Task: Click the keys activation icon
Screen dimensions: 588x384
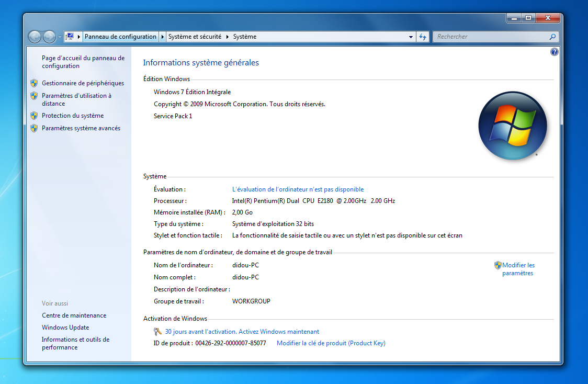Action: (x=157, y=332)
